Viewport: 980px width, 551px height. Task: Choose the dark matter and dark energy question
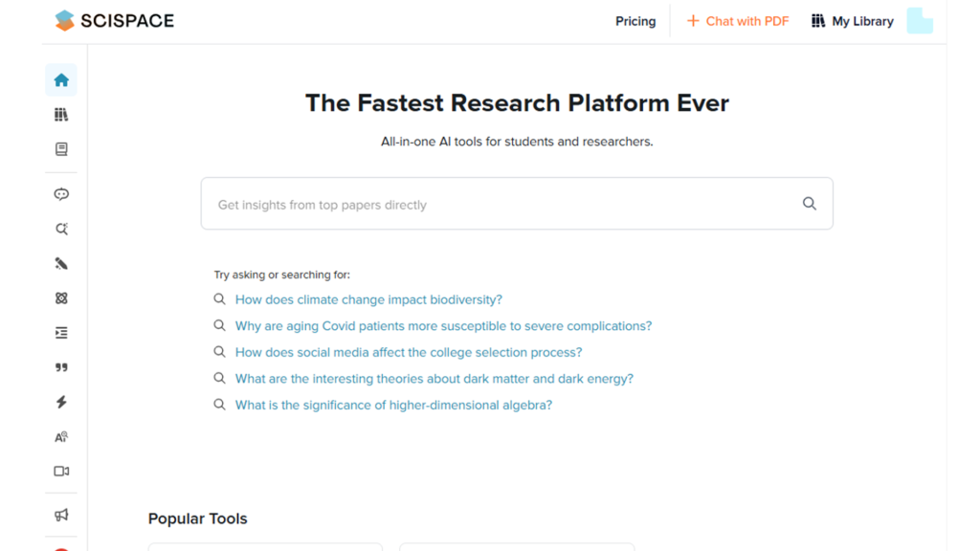(434, 379)
